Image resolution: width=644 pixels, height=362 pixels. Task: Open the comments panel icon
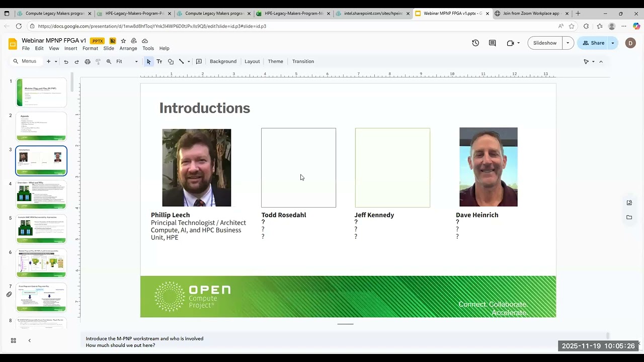493,43
